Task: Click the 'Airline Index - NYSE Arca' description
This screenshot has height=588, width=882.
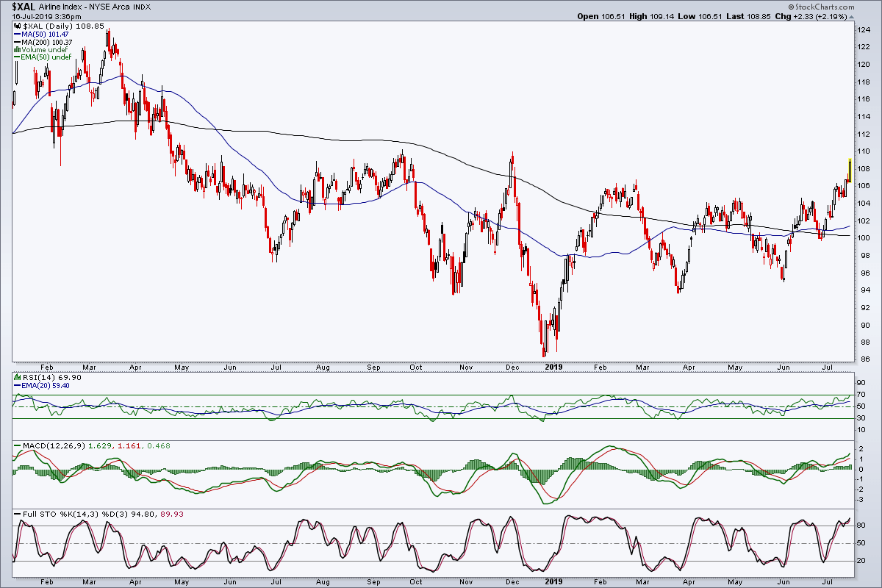Action: [x=86, y=7]
